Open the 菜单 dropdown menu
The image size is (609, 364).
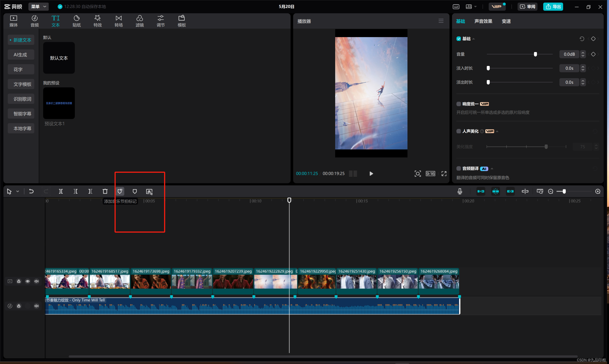tap(39, 7)
